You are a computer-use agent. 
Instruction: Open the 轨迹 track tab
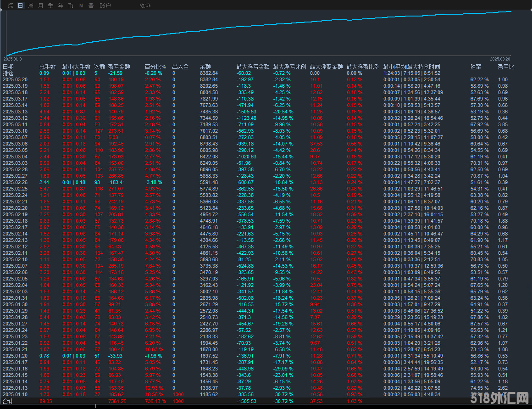coord(145,6)
